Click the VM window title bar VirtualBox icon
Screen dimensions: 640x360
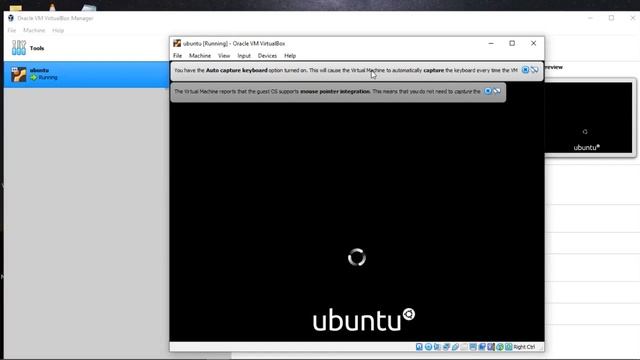tap(177, 43)
